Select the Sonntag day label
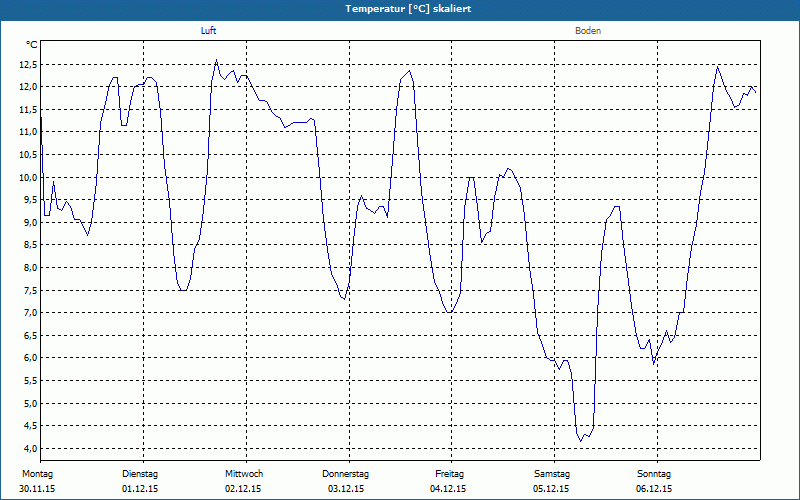The height and width of the screenshot is (500, 800). (654, 474)
